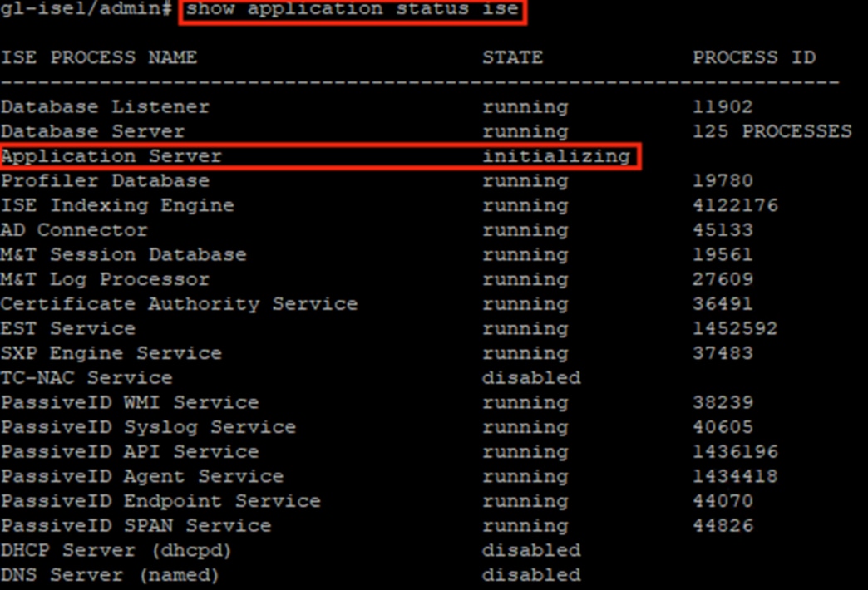The height and width of the screenshot is (590, 868).
Task: Click process ID '38239'
Action: coord(723,402)
